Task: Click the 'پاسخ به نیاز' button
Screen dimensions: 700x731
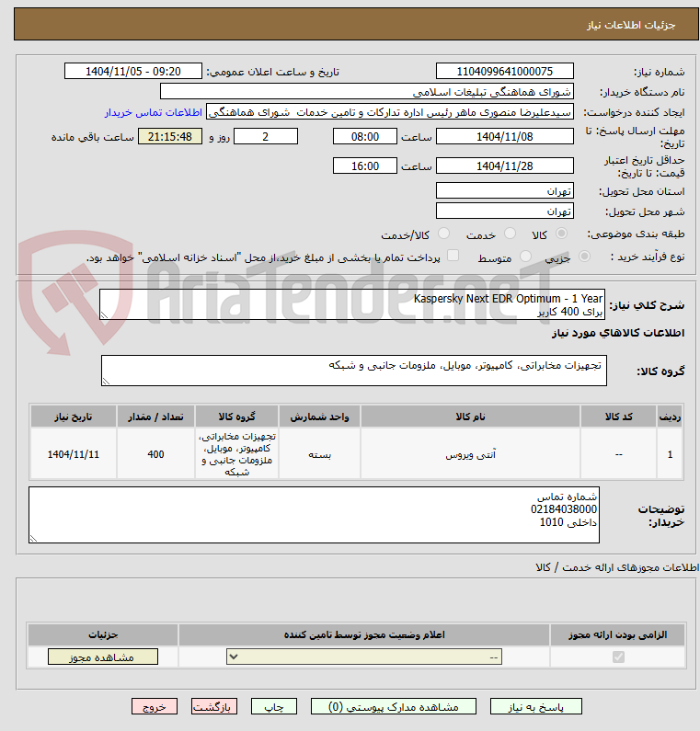Action: [x=536, y=706]
